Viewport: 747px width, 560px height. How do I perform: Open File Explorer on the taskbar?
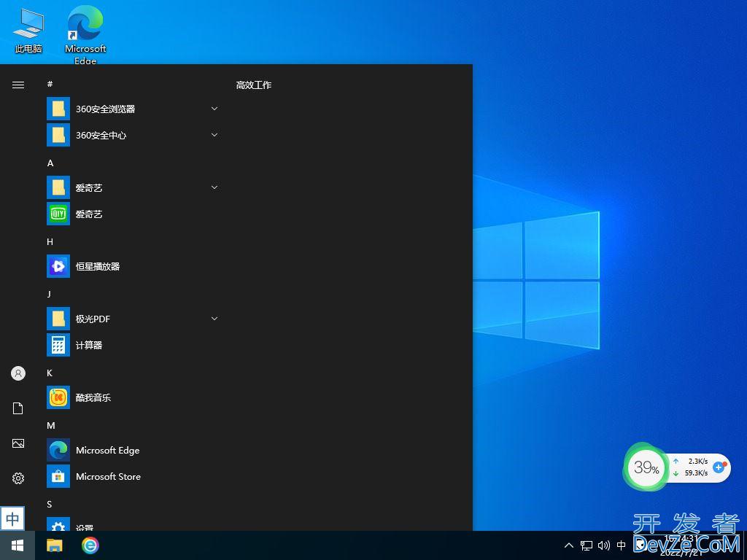tap(54, 545)
